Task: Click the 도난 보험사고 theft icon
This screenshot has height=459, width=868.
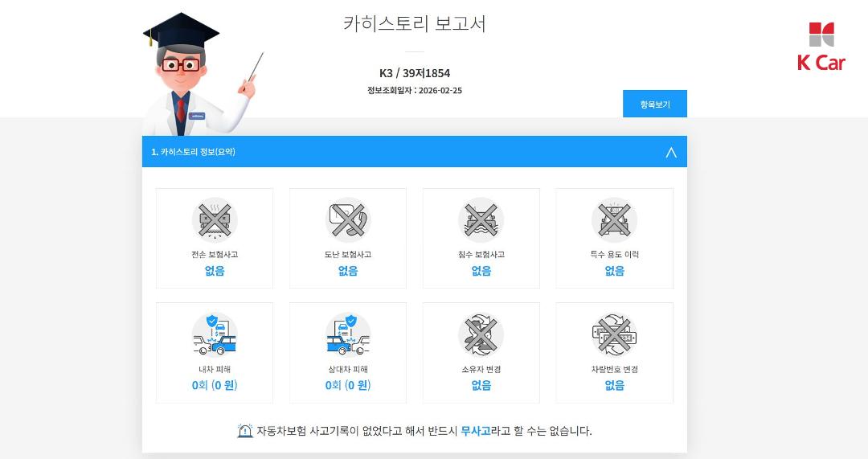Action: point(348,220)
